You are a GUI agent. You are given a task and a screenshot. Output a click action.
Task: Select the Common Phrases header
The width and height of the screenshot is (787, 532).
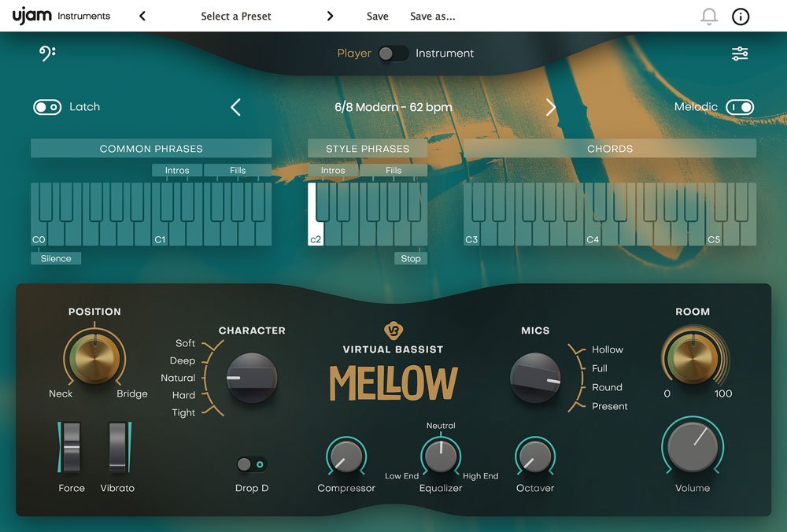[x=151, y=149]
